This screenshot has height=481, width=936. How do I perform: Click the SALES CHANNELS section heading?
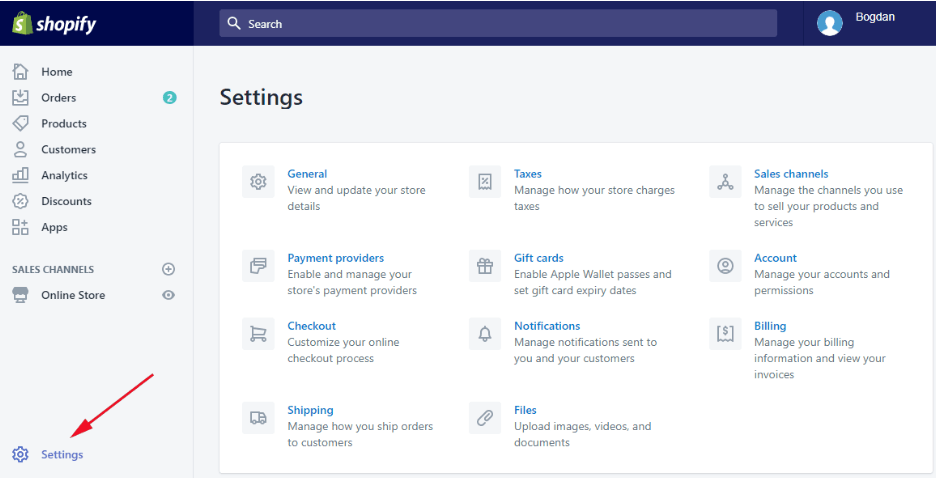tap(53, 269)
